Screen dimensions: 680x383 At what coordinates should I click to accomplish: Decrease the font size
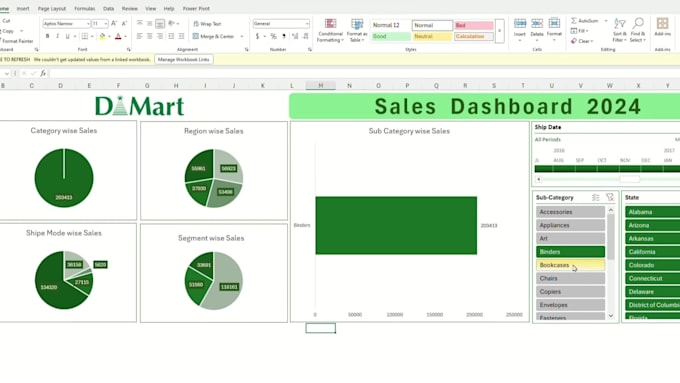124,23
